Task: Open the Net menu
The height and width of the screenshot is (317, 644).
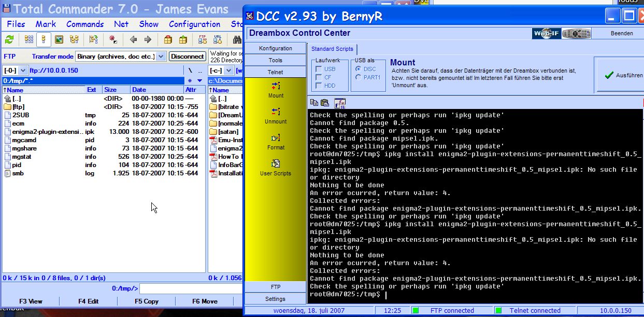Action: tap(121, 24)
